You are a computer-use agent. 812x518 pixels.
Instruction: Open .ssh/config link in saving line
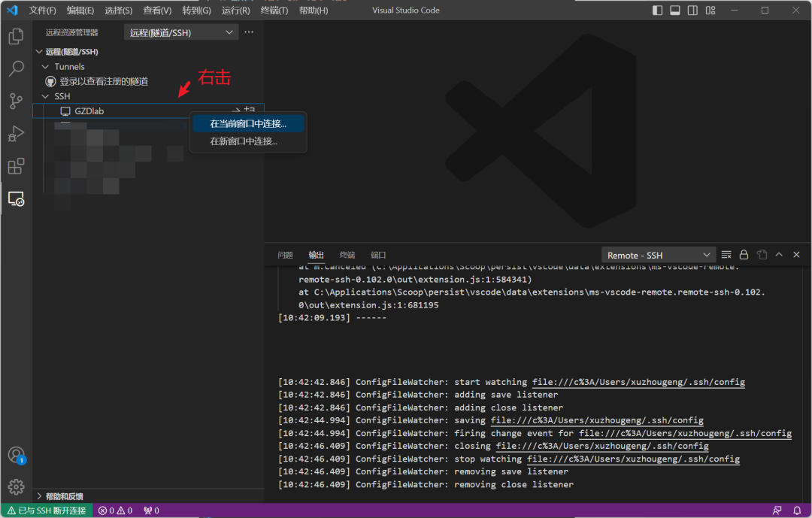click(597, 420)
